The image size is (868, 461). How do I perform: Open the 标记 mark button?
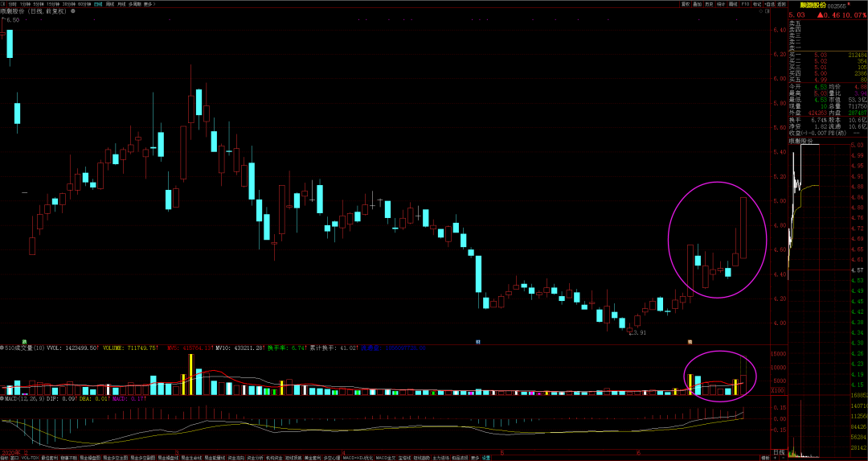[757, 4]
